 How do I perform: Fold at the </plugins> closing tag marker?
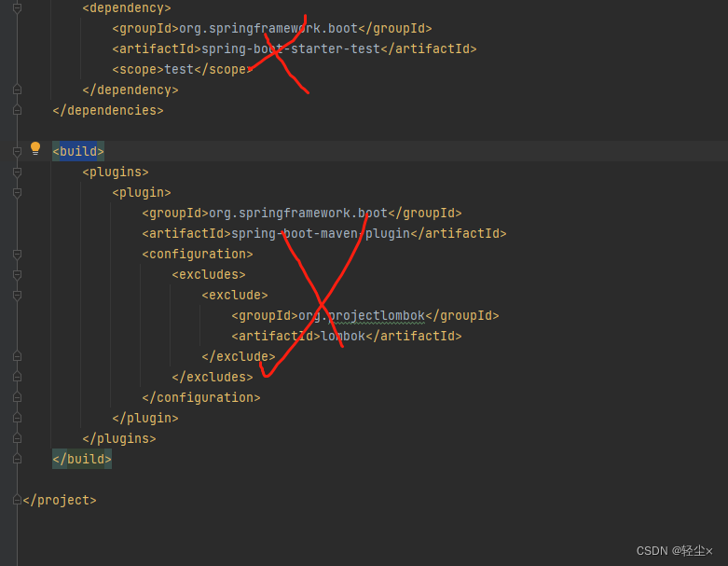[x=17, y=438]
